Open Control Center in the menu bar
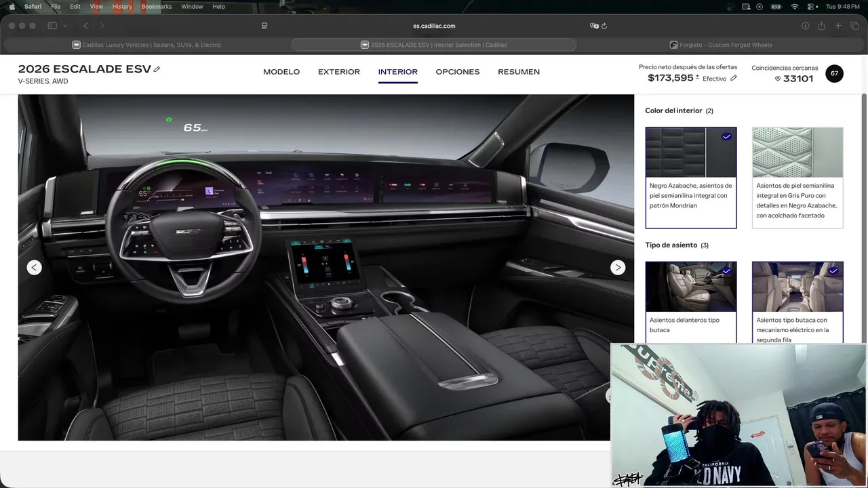Screen dimensions: 868x488 click(x=812, y=6)
